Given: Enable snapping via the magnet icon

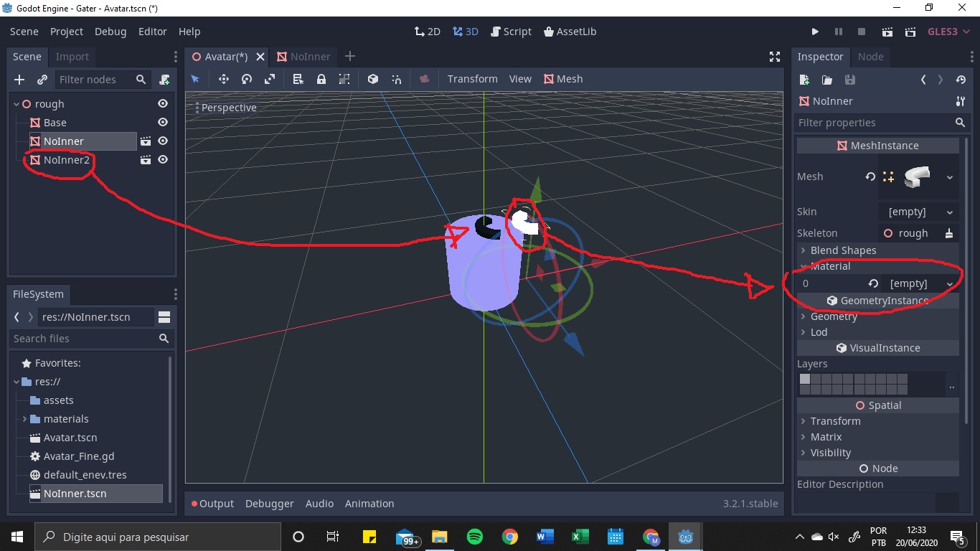Looking at the screenshot, I should 396,79.
